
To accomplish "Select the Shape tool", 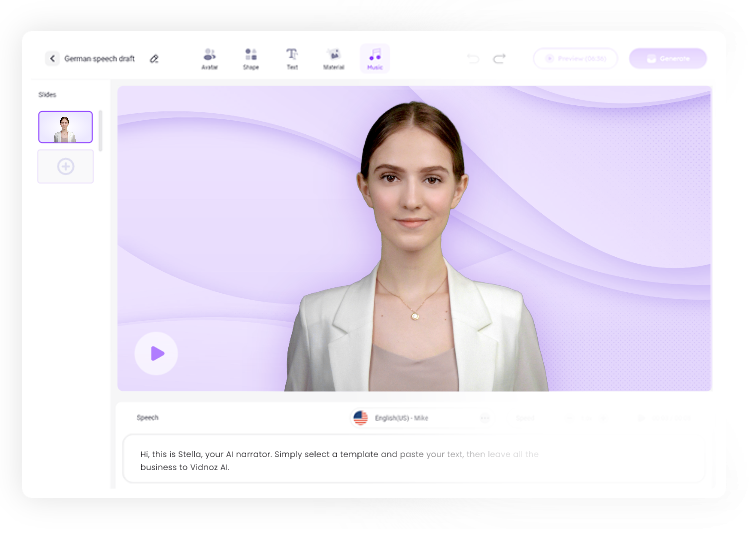I will pyautogui.click(x=250, y=58).
